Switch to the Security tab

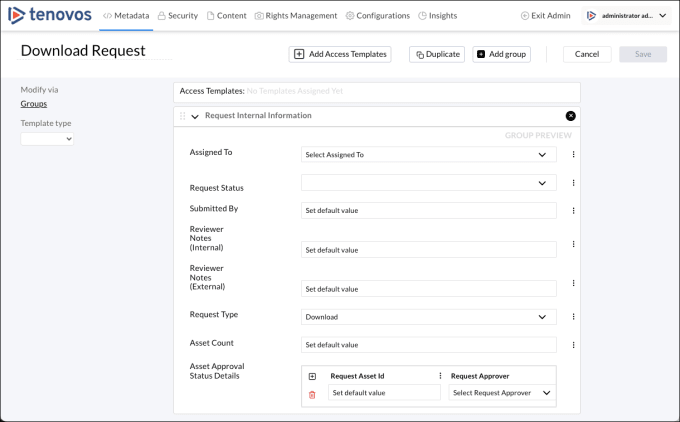pos(177,16)
